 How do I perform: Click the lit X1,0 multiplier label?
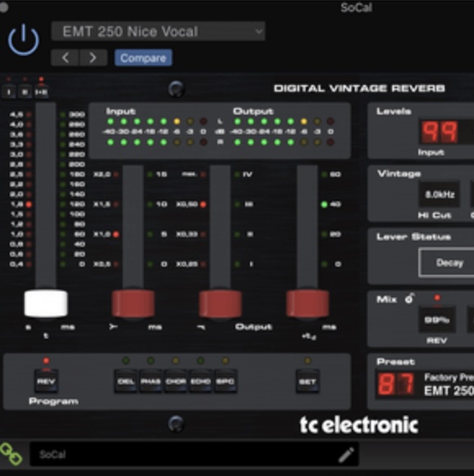tap(102, 234)
